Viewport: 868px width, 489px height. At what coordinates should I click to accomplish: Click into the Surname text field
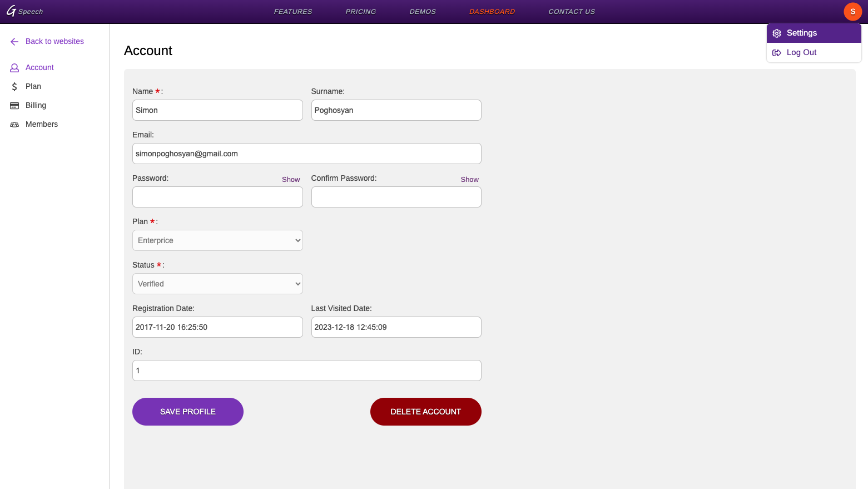(396, 110)
